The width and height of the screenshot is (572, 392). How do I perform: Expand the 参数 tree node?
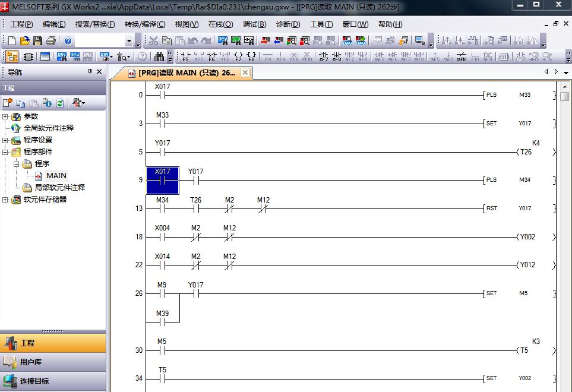[5, 116]
